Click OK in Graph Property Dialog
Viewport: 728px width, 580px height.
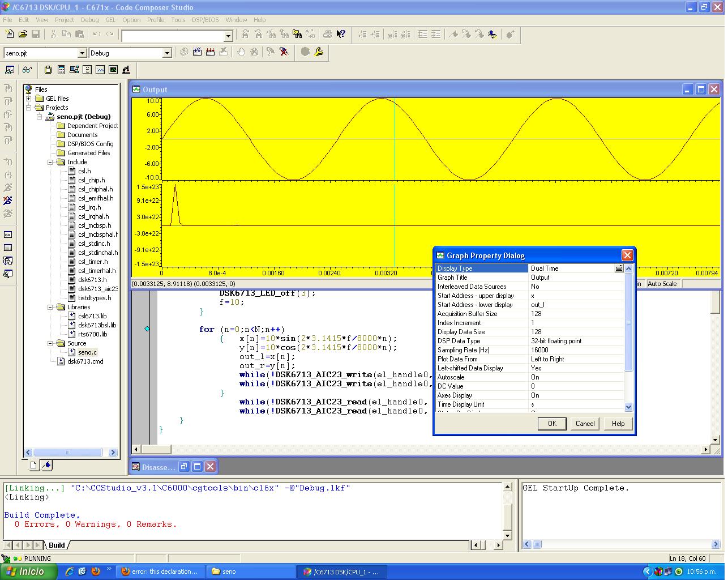552,424
